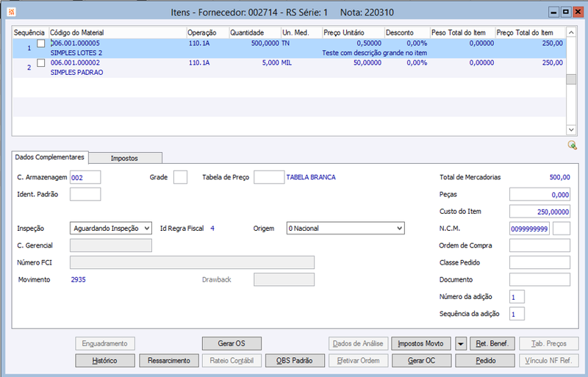Click into the C. Armazenagem field

(85, 177)
